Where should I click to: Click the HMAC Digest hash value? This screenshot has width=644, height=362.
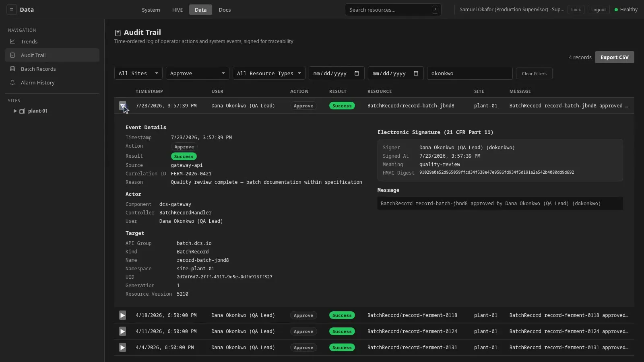[497, 172]
